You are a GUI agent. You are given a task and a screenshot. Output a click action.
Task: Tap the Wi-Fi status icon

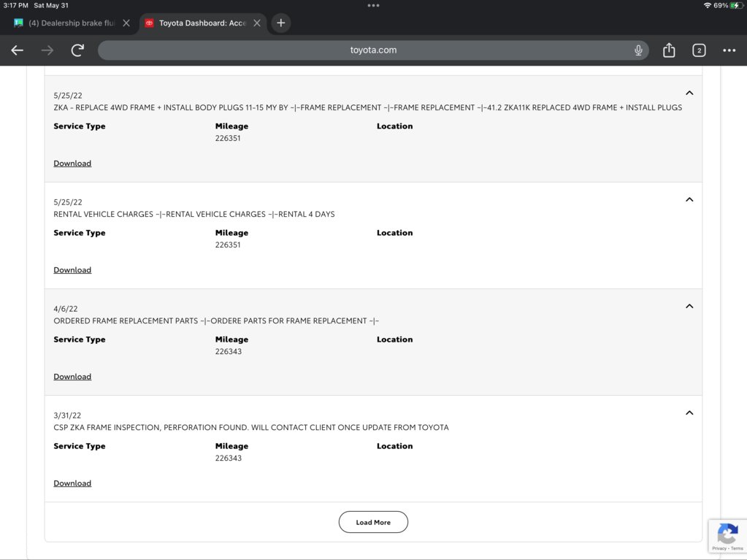click(x=708, y=5)
